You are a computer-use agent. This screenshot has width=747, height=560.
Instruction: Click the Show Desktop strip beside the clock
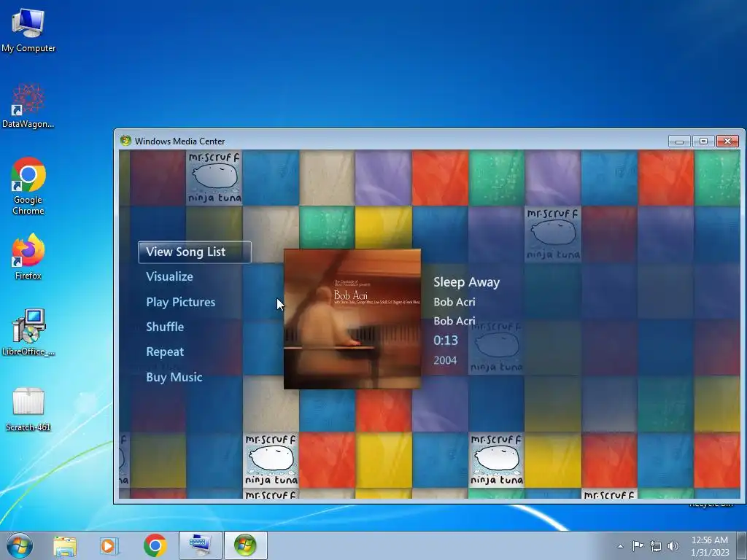742,545
